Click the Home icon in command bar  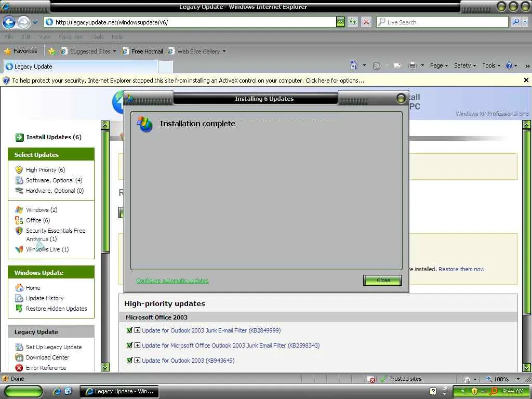click(x=354, y=65)
